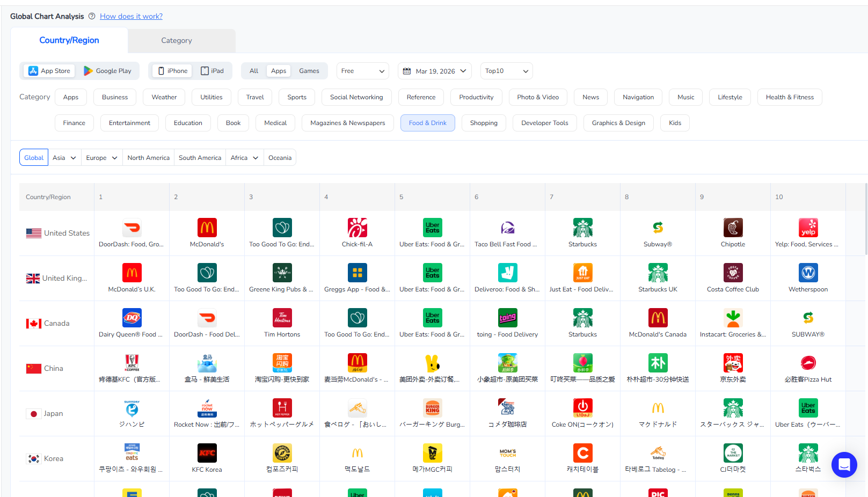Switch to the Category tab
This screenshot has width=868, height=497.
176,40
